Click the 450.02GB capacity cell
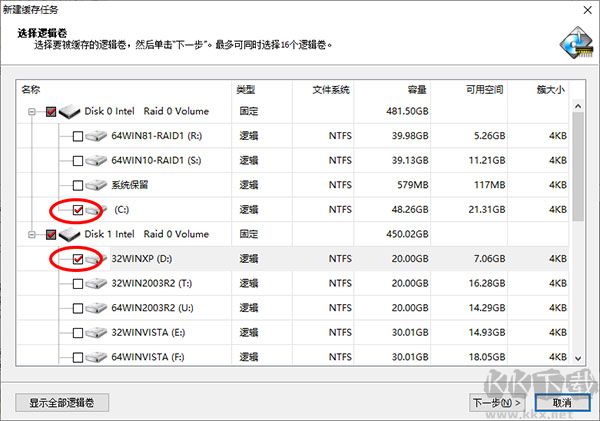Screen dimensions: 600x421 click(407, 234)
